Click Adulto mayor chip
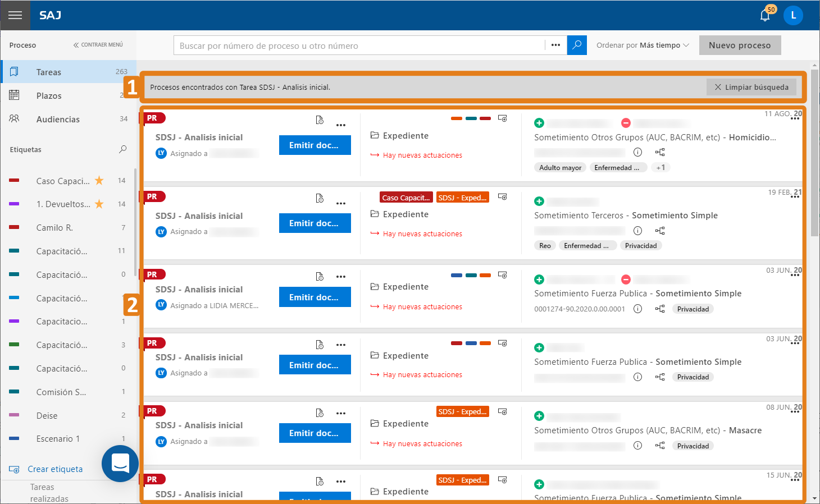This screenshot has width=820, height=504. 561,167
